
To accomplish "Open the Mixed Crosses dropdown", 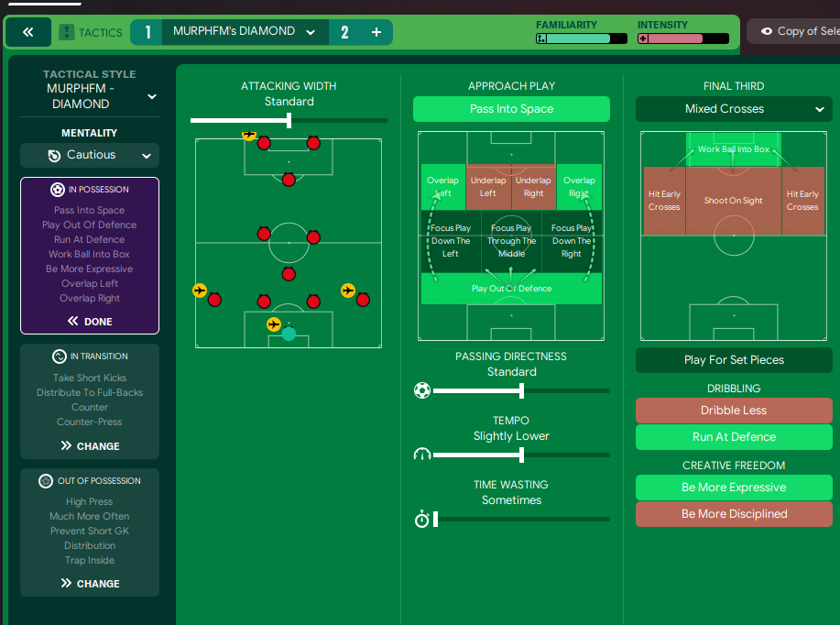I will coord(734,109).
